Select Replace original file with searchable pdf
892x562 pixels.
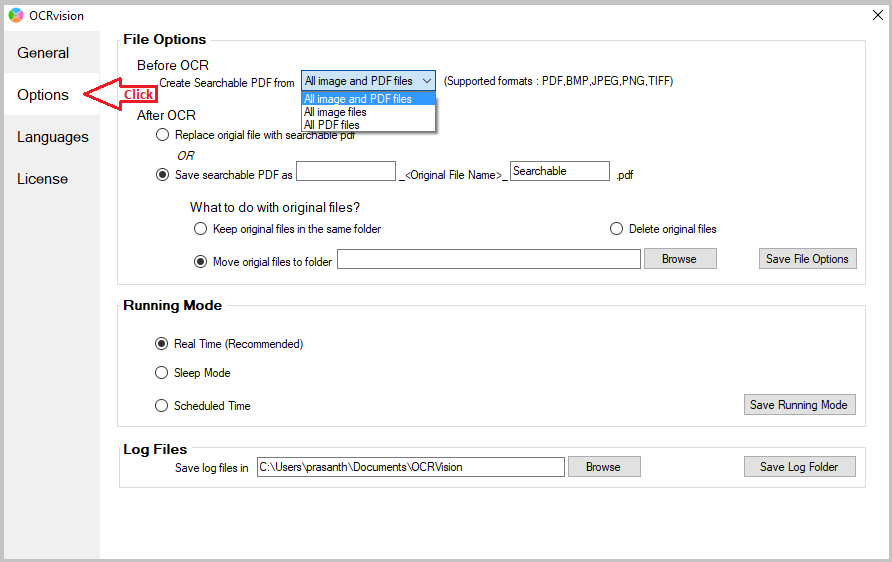click(x=163, y=135)
